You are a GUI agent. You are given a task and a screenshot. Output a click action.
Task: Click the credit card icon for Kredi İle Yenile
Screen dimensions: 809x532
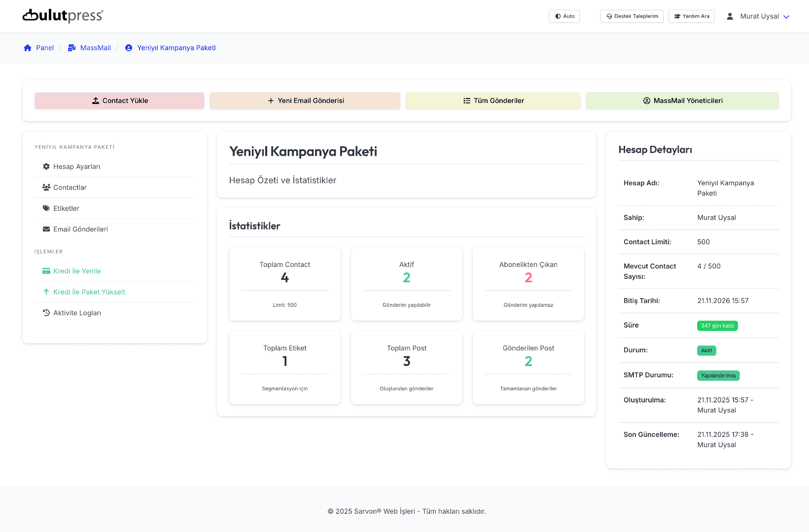click(46, 271)
